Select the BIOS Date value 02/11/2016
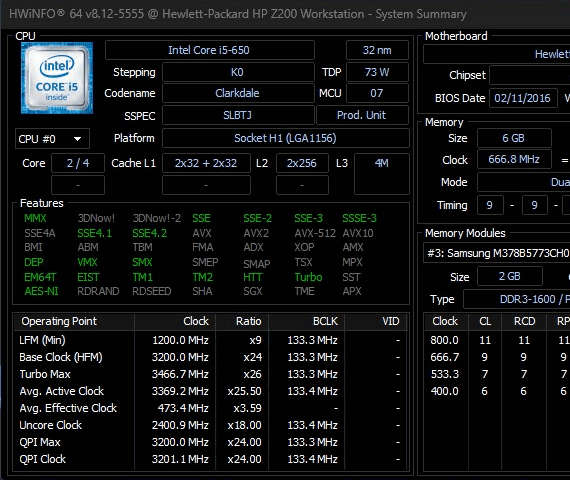This screenshot has width=570, height=480. click(x=523, y=98)
